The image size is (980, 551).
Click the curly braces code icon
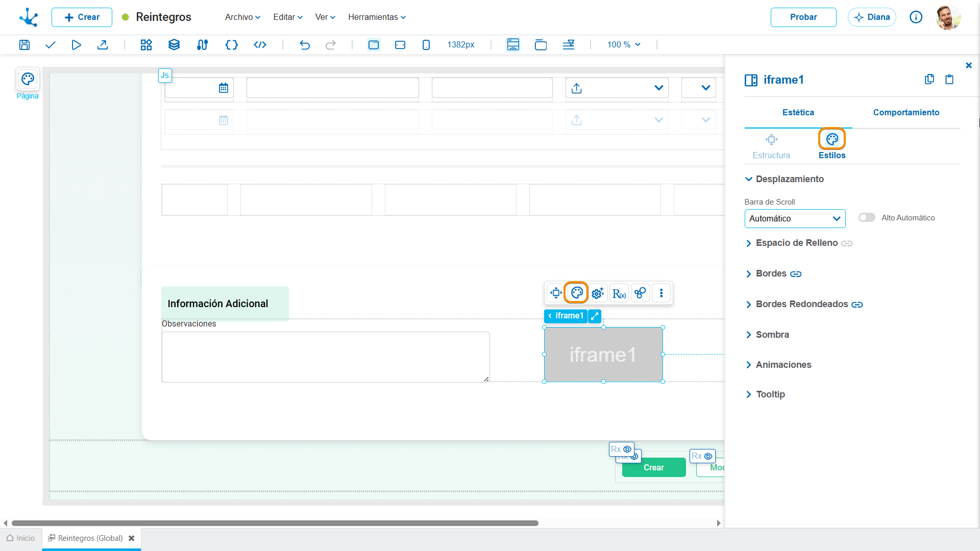click(232, 45)
